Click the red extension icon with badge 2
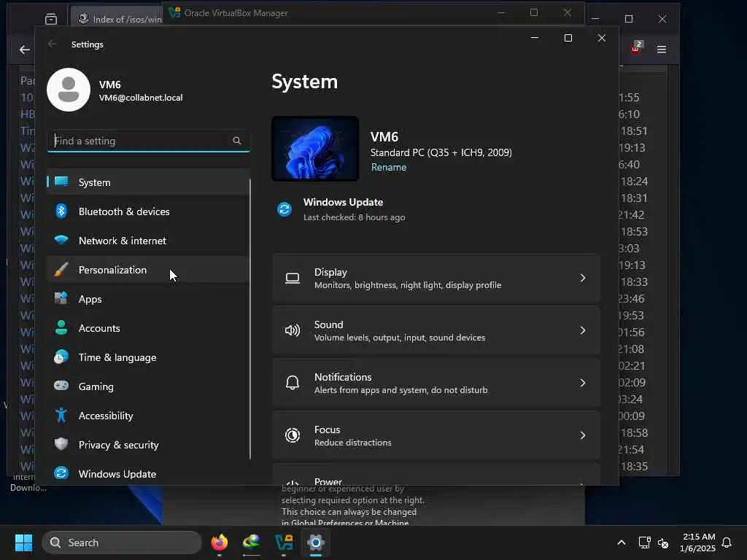 click(636, 47)
